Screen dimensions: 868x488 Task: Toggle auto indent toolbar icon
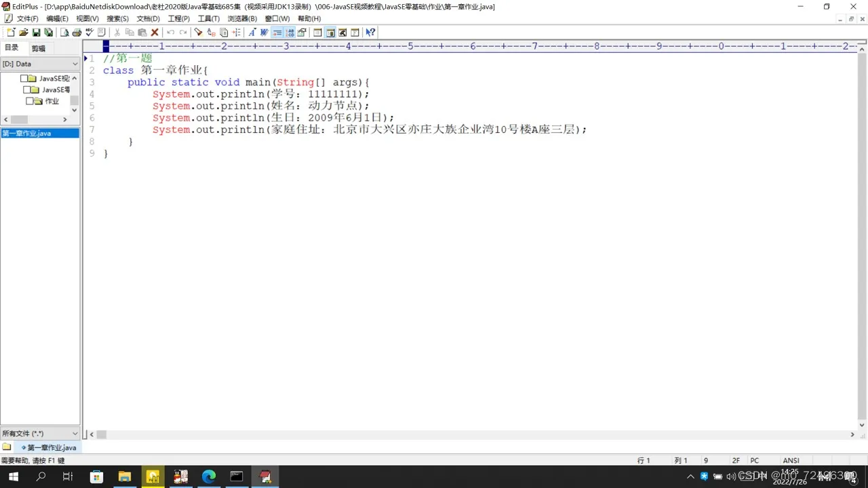277,32
